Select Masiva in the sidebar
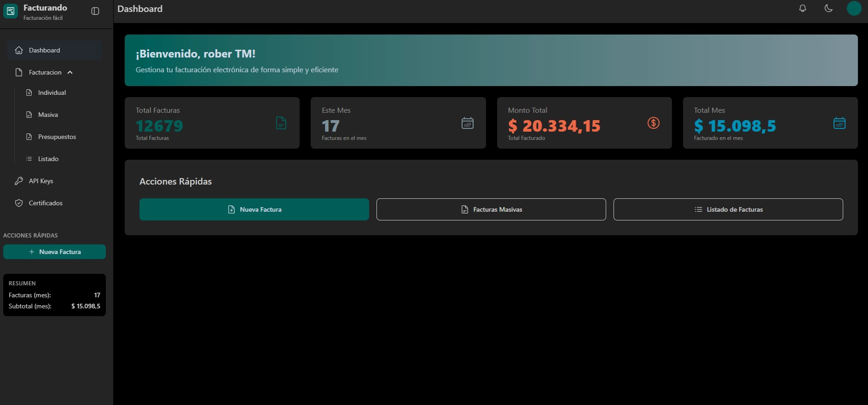The width and height of the screenshot is (868, 405). [x=48, y=115]
